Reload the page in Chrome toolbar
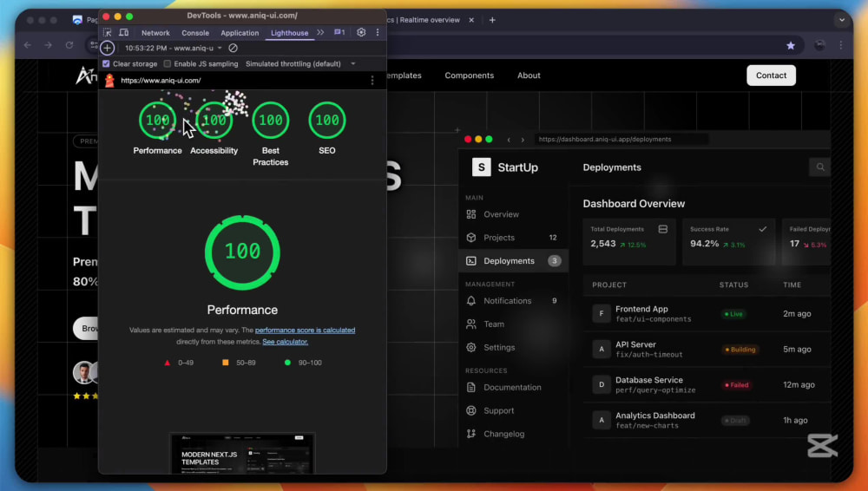This screenshot has width=868, height=491. coord(69,45)
